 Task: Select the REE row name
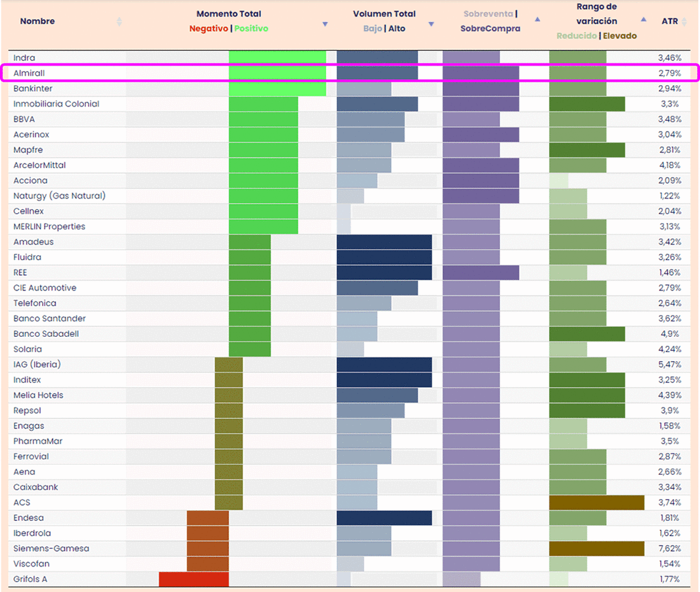click(20, 272)
